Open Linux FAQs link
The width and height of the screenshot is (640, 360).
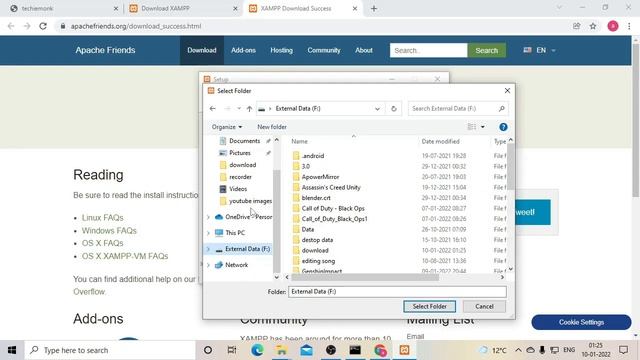pos(102,218)
